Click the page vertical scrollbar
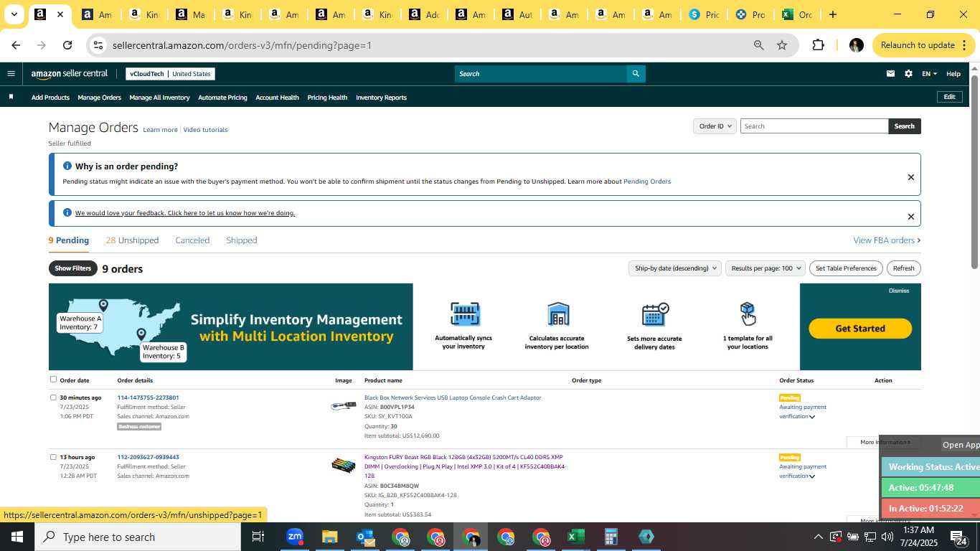The height and width of the screenshot is (551, 980). coord(974,172)
